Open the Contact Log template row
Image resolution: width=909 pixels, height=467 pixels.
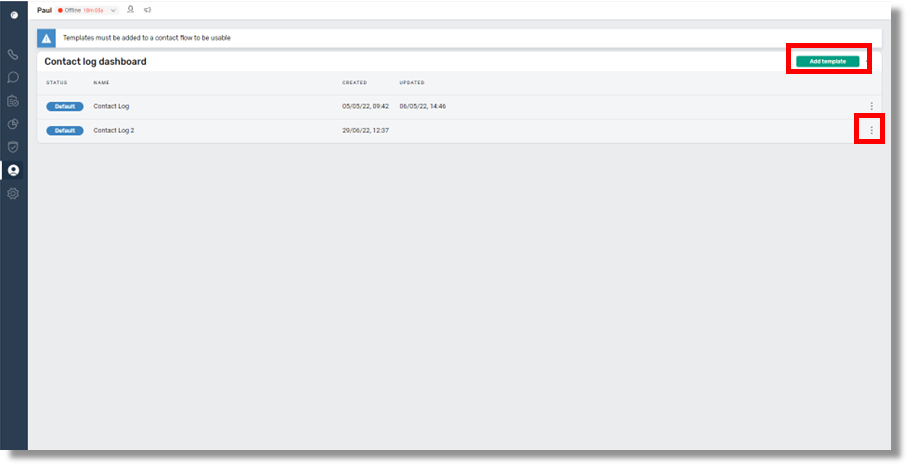pos(111,106)
